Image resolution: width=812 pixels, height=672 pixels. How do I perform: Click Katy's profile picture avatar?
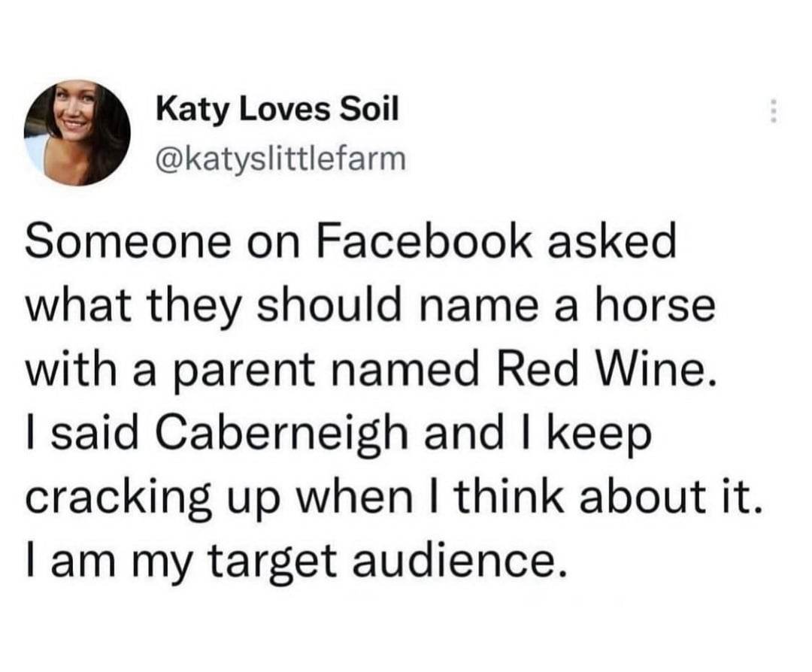(x=77, y=133)
